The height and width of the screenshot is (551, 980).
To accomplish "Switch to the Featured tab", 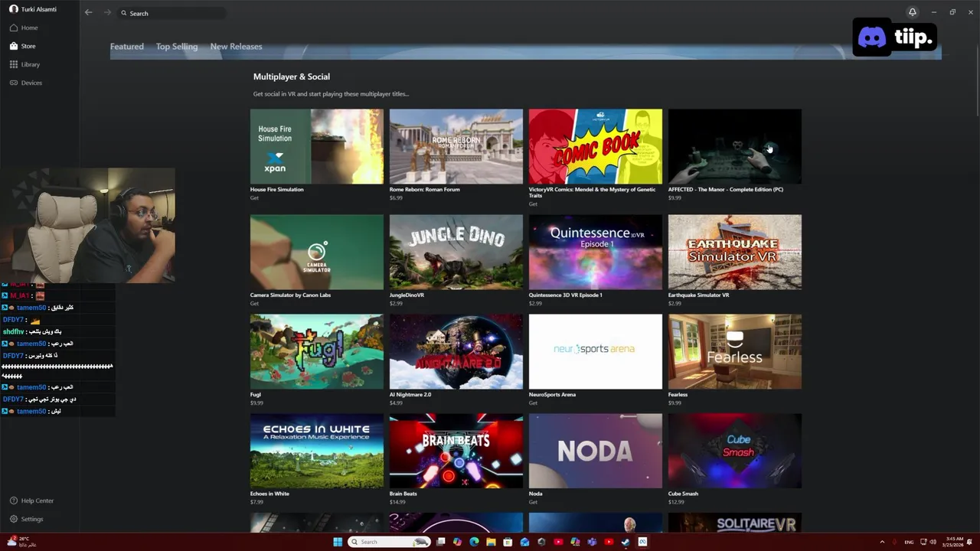I will tap(126, 47).
